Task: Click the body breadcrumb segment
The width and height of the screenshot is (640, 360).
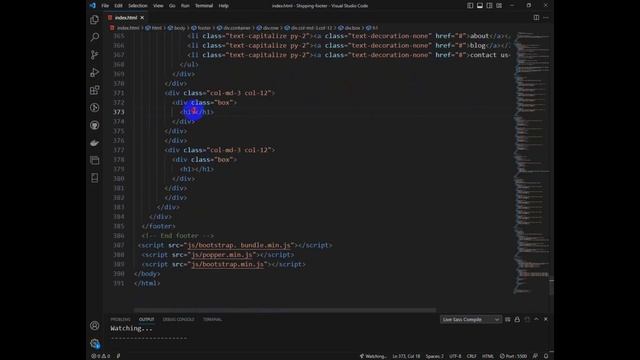Action: click(x=179, y=28)
